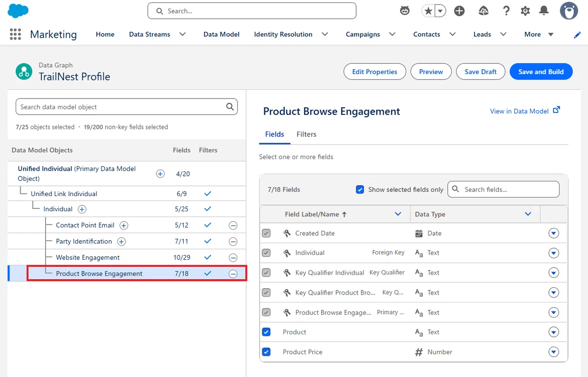Screen dimensions: 588x377
Task: Add related object under Party Identification
Action: pyautogui.click(x=121, y=242)
